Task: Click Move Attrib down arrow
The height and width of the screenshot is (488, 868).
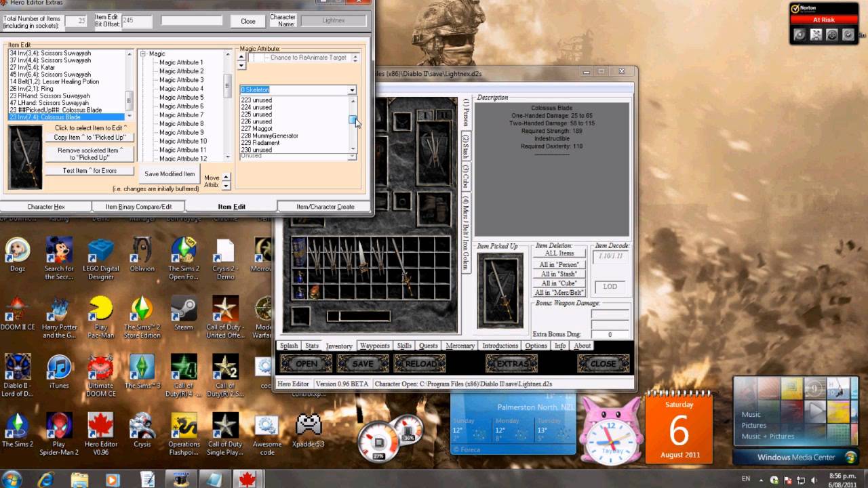Action: (x=226, y=186)
